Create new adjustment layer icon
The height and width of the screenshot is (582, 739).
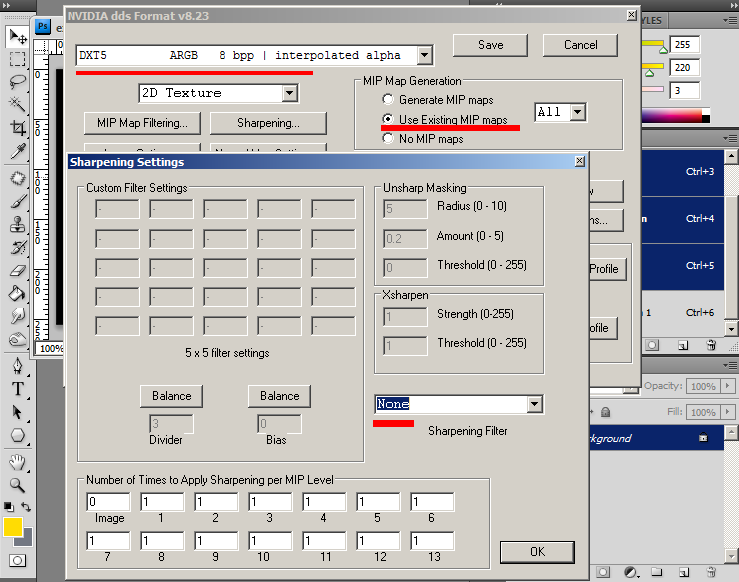pos(631,572)
